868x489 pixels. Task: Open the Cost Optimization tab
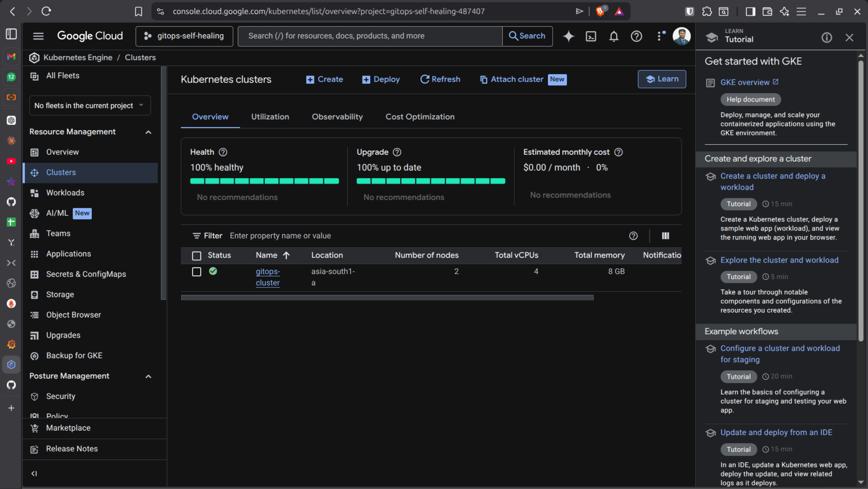pyautogui.click(x=420, y=117)
